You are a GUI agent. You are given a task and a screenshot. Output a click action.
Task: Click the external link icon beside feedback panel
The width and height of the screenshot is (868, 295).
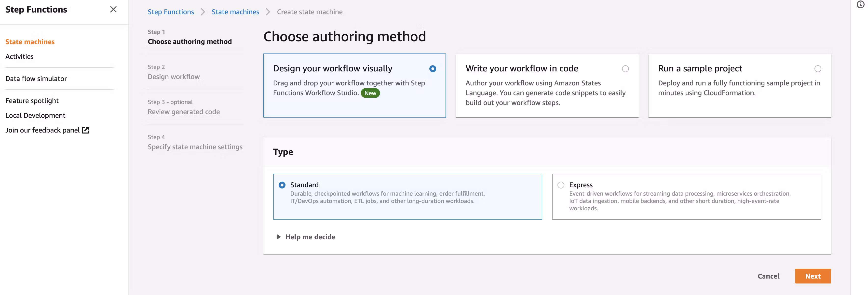pos(86,130)
